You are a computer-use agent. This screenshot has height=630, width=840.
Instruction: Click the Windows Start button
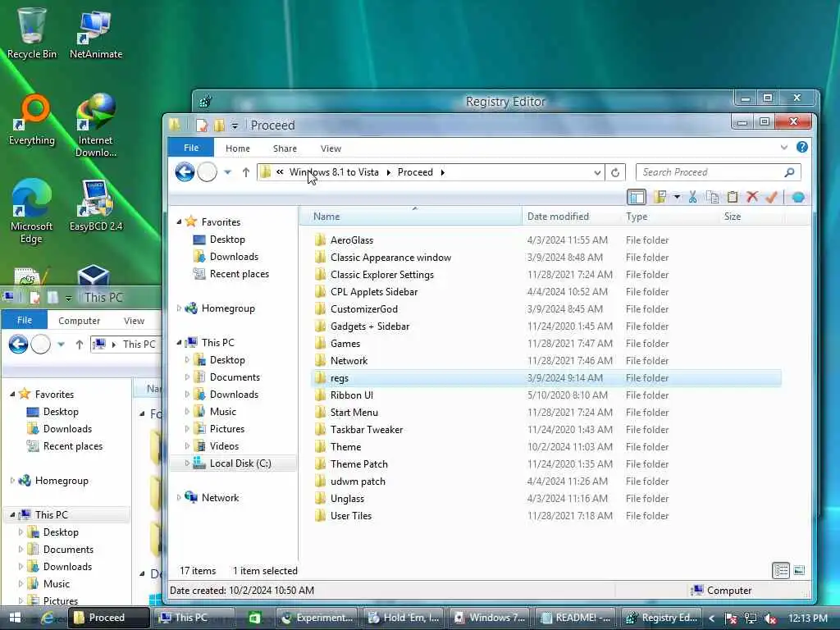(x=15, y=618)
